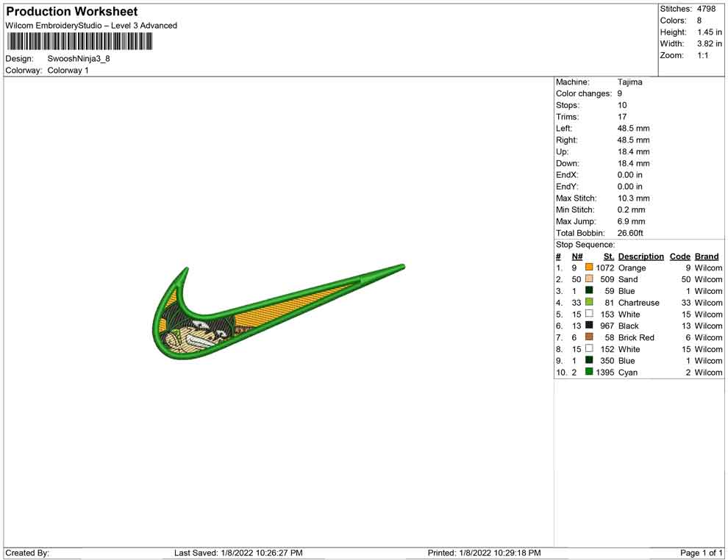
Task: Click the Max Jump value '6.9 mm'
Action: [632, 221]
